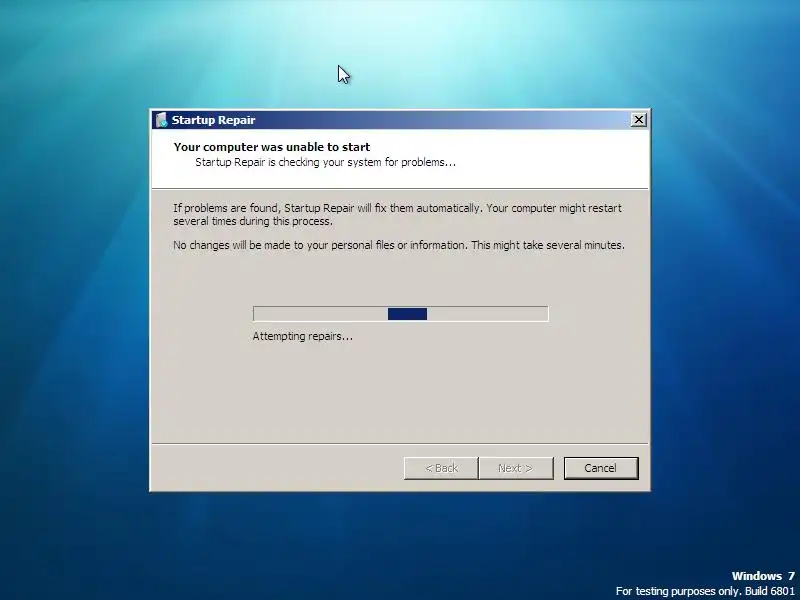800x600 pixels.
Task: Click the 'If problems are found' paragraph
Action: click(397, 215)
